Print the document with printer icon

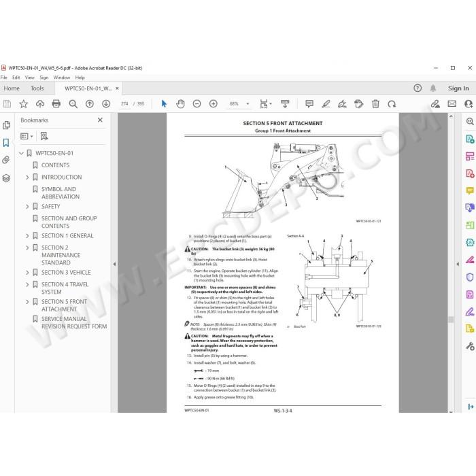tap(56, 104)
